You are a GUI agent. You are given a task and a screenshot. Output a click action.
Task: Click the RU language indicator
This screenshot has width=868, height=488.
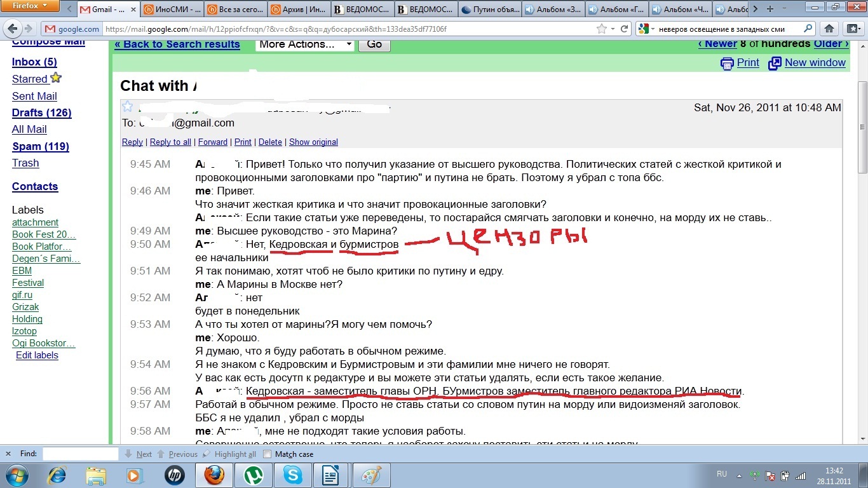point(721,475)
